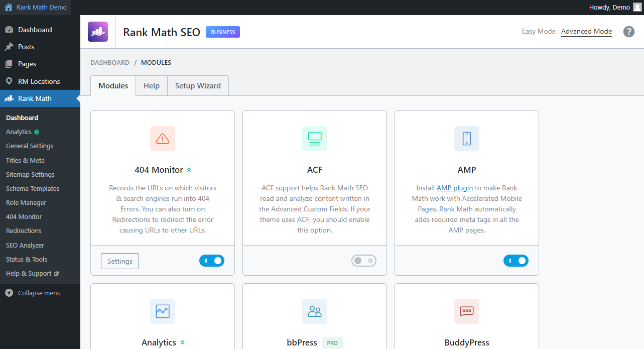
Task: Open Status & Tools
Action: pyautogui.click(x=27, y=259)
